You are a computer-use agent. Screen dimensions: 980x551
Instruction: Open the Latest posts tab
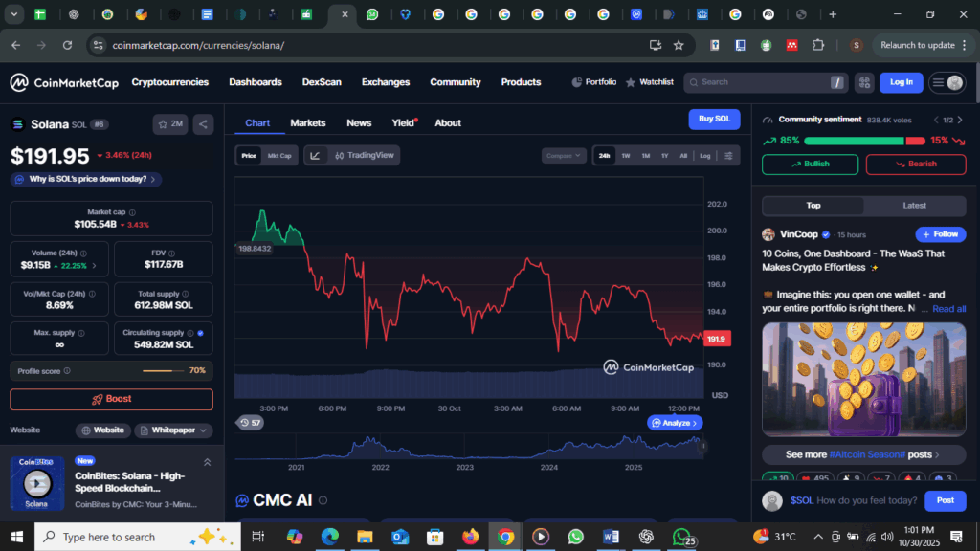pos(914,206)
